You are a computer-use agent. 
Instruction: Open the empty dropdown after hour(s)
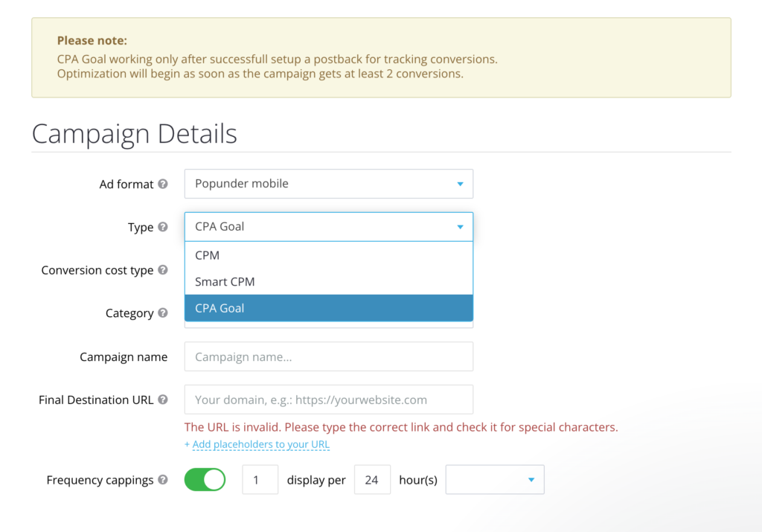(495, 480)
